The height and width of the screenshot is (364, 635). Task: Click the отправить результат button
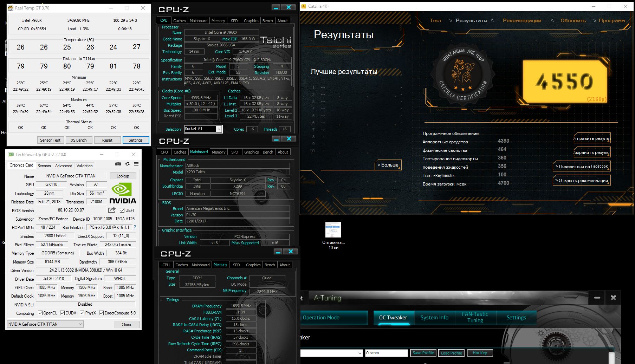(x=592, y=138)
